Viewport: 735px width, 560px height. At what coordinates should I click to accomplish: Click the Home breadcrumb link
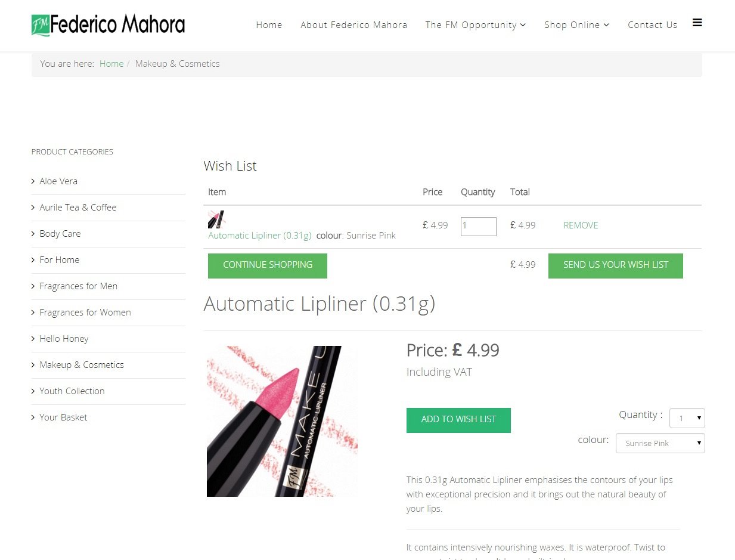[111, 64]
